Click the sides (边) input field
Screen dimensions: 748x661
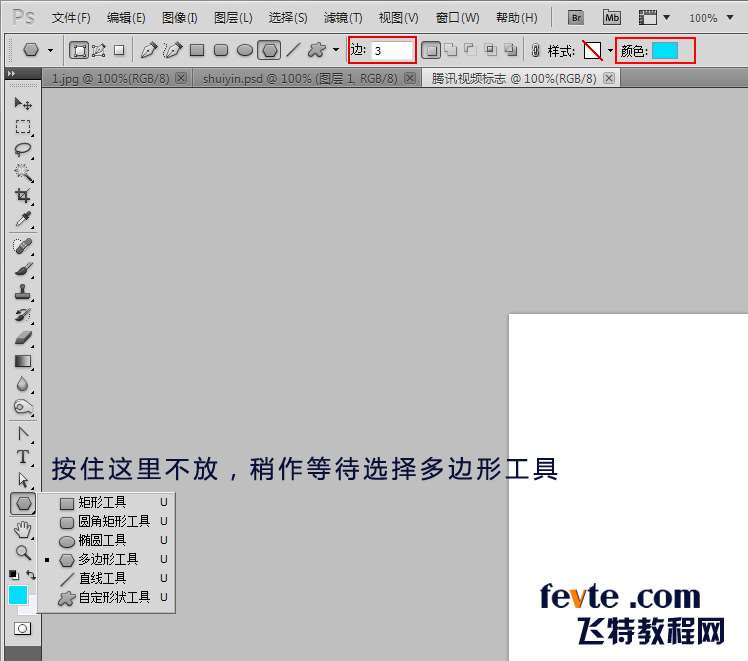(392, 50)
